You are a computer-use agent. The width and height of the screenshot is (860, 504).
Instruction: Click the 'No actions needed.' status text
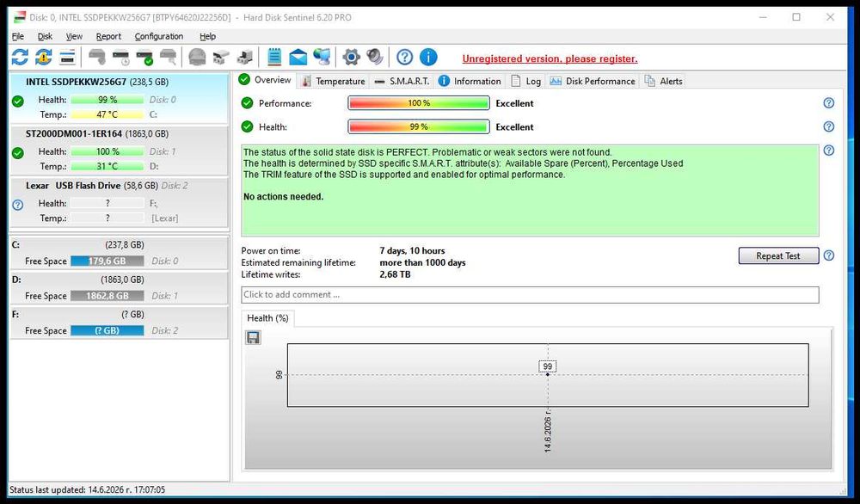pyautogui.click(x=284, y=196)
